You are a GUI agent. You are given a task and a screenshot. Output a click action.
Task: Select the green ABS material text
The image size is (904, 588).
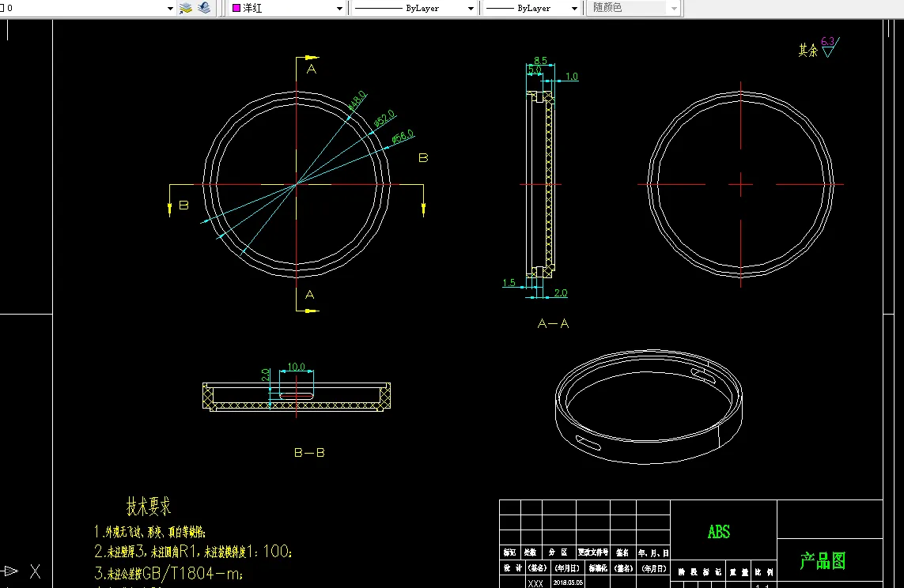[x=718, y=532]
